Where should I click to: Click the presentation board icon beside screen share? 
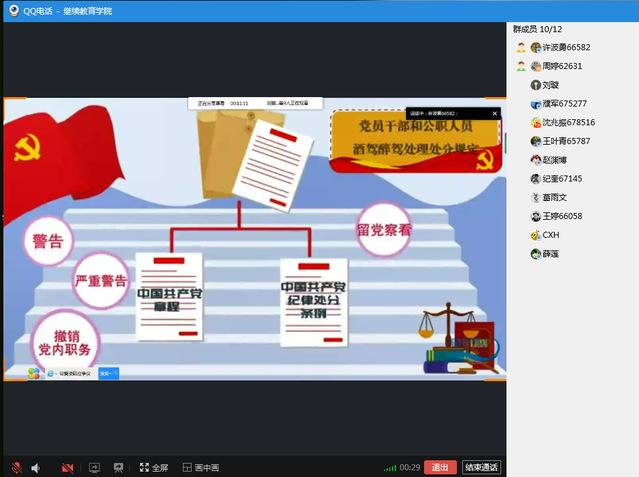[x=118, y=467]
